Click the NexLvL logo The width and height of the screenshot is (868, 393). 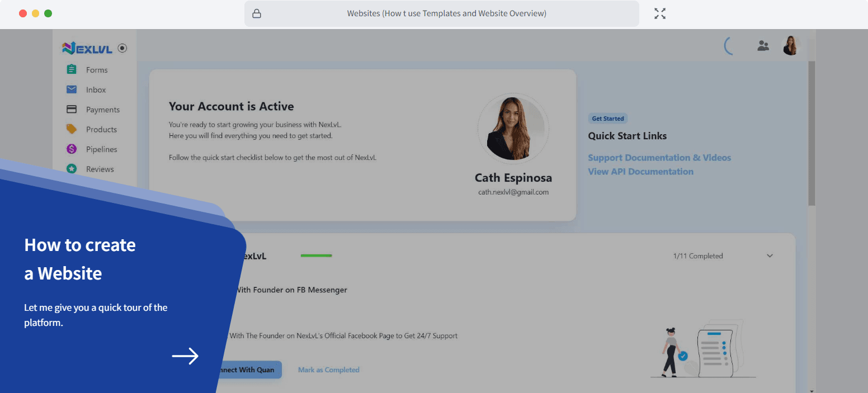pyautogui.click(x=87, y=48)
